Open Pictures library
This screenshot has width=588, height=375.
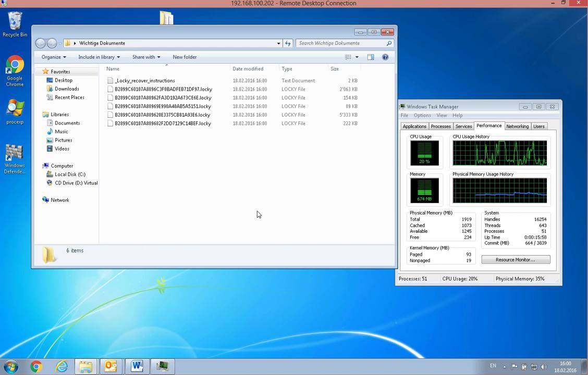[x=64, y=140]
